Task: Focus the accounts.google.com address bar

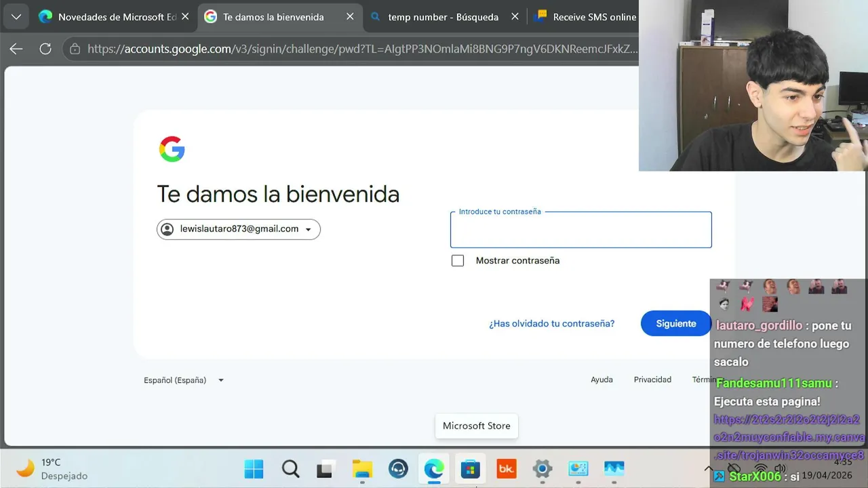Action: tap(363, 49)
